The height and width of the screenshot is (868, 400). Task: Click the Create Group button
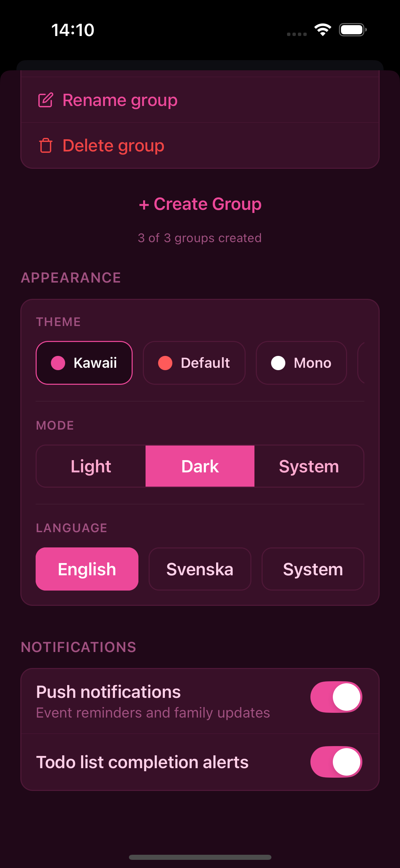point(200,204)
